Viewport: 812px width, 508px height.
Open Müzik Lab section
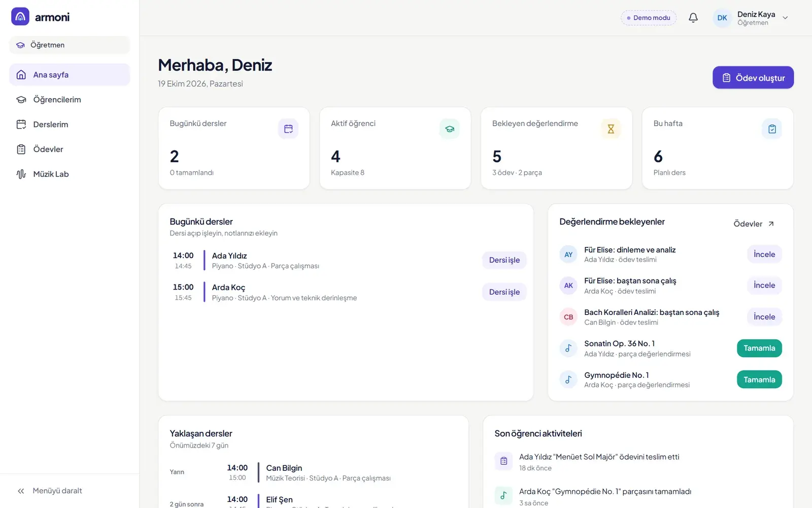tap(70, 174)
